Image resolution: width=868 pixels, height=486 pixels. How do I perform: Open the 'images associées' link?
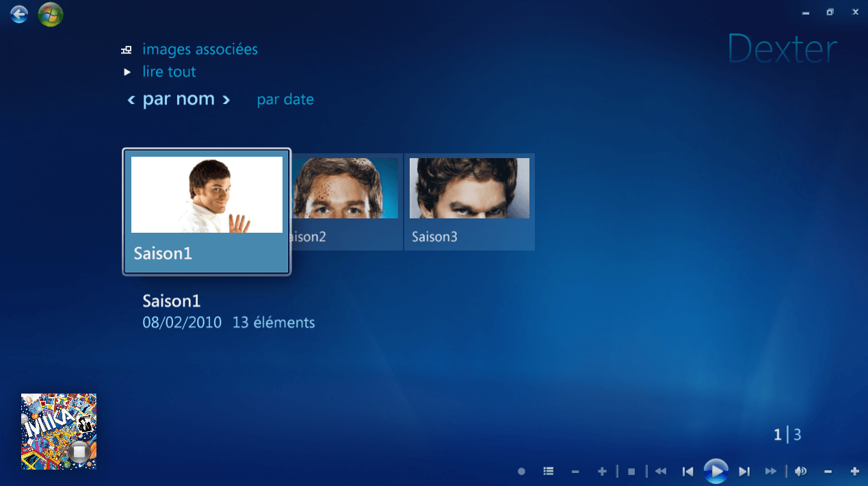click(200, 49)
